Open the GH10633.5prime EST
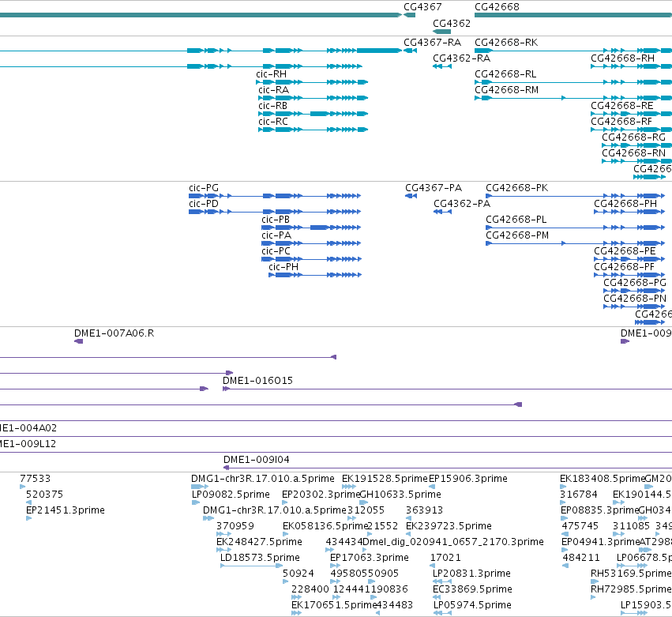Viewport: 672px width, 617px height. 400,495
